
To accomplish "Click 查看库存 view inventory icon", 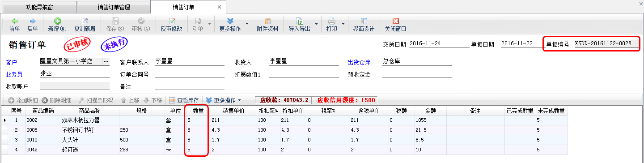I will tap(172, 100).
